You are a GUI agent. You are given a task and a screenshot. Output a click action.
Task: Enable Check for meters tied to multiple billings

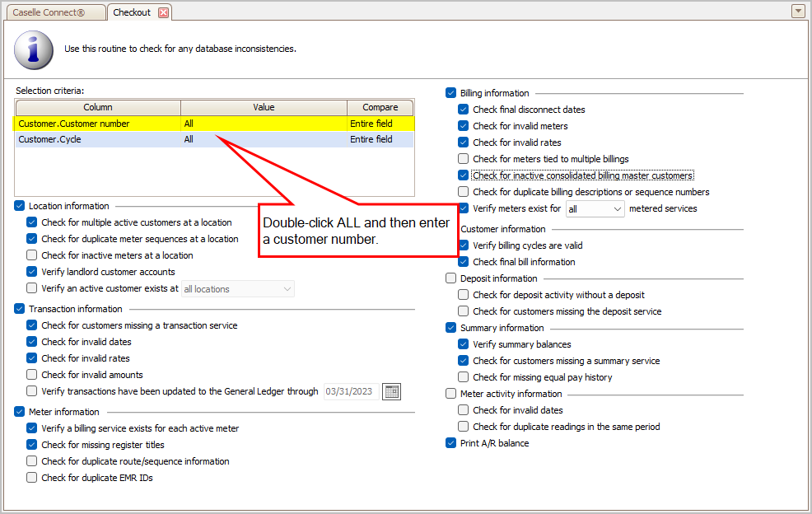pos(464,159)
